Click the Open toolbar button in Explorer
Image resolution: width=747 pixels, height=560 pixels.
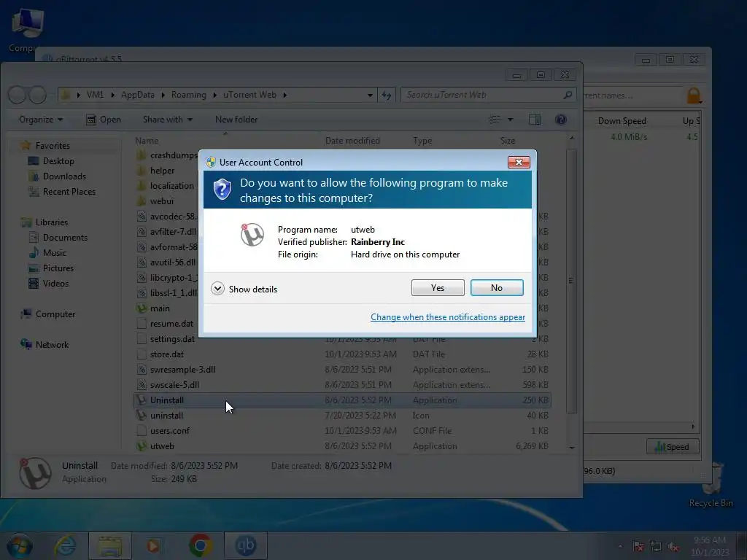(x=104, y=120)
